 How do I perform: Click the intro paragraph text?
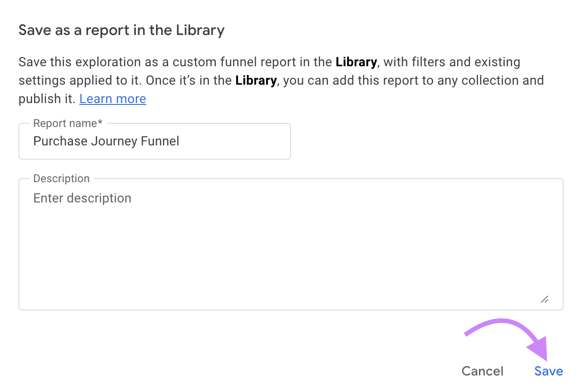point(230,80)
